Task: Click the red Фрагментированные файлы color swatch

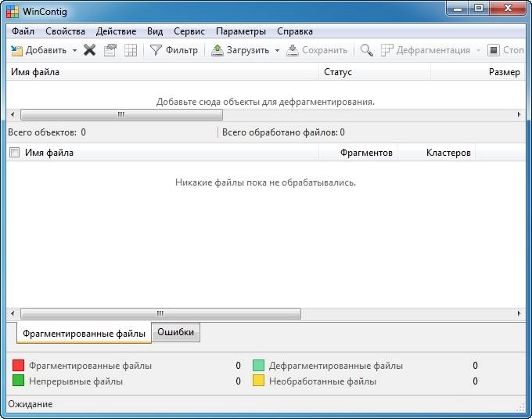Action: pos(18,365)
